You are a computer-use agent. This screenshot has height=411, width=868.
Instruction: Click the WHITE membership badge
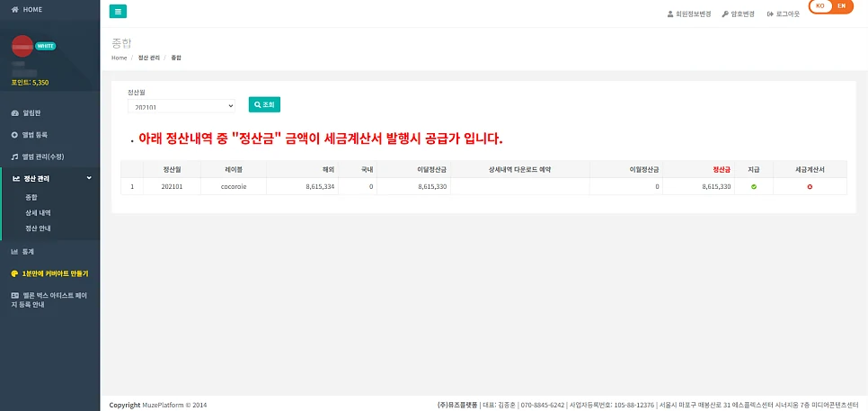coord(46,46)
